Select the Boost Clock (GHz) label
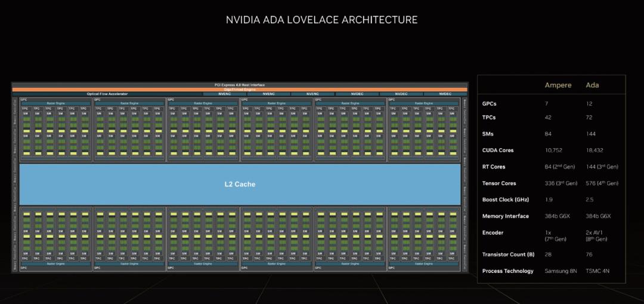The height and width of the screenshot is (304, 644). (506, 199)
